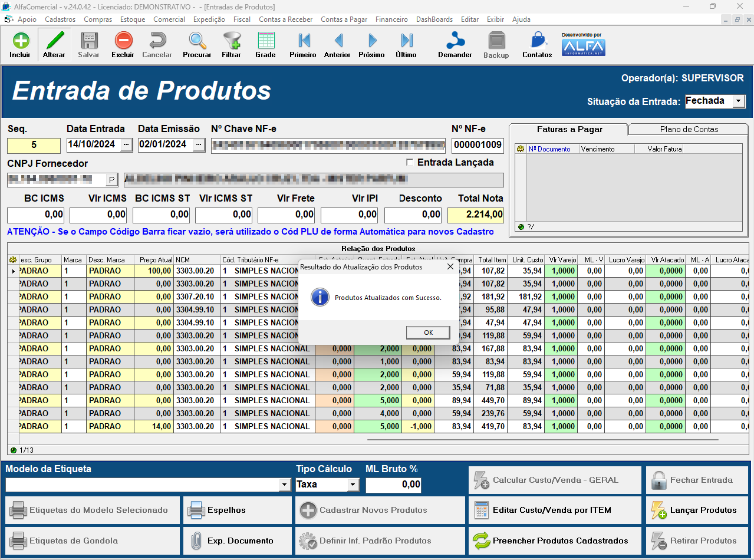Open the Financeiro menu
The width and height of the screenshot is (754, 560).
pos(391,19)
